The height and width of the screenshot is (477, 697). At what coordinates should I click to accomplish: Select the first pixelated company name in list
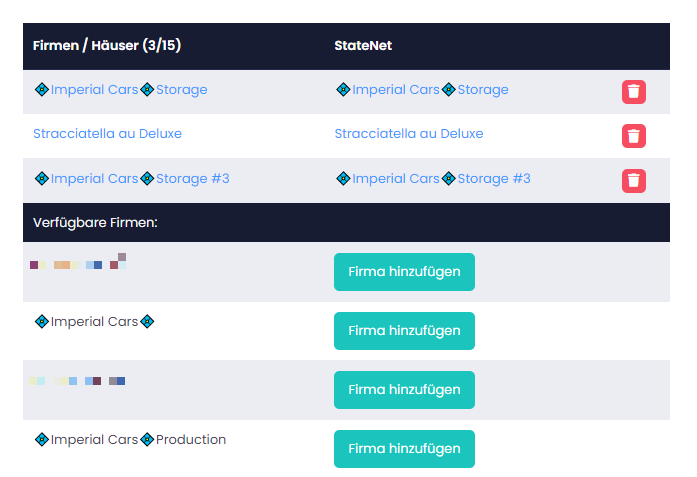click(x=78, y=264)
